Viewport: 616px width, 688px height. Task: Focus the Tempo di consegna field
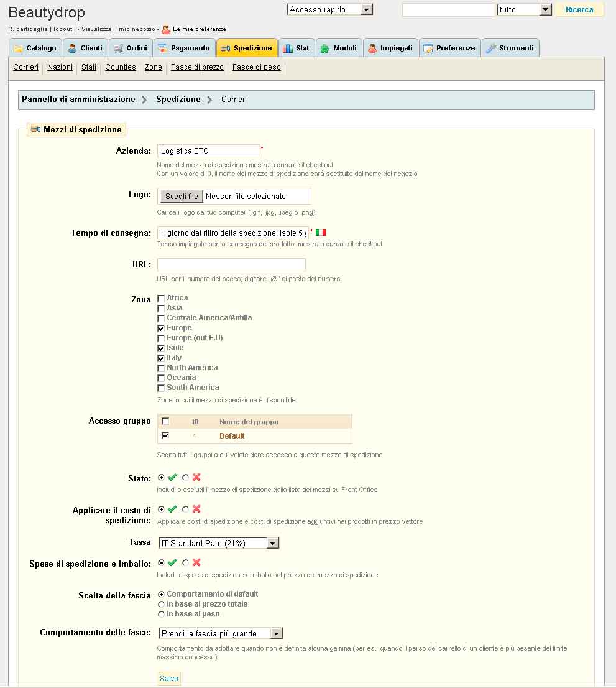(x=233, y=233)
